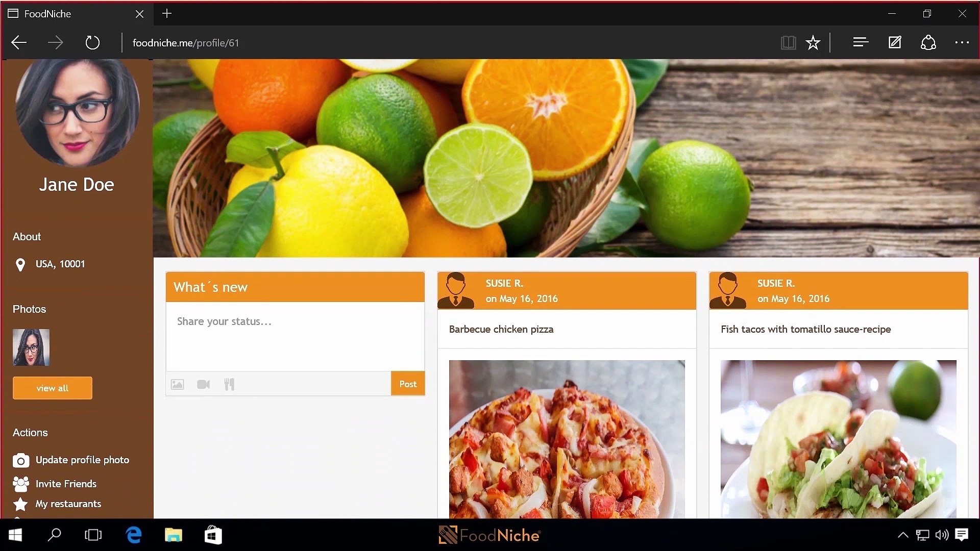Click the video camera icon in status box
The width and height of the screenshot is (980, 551).
coord(203,384)
